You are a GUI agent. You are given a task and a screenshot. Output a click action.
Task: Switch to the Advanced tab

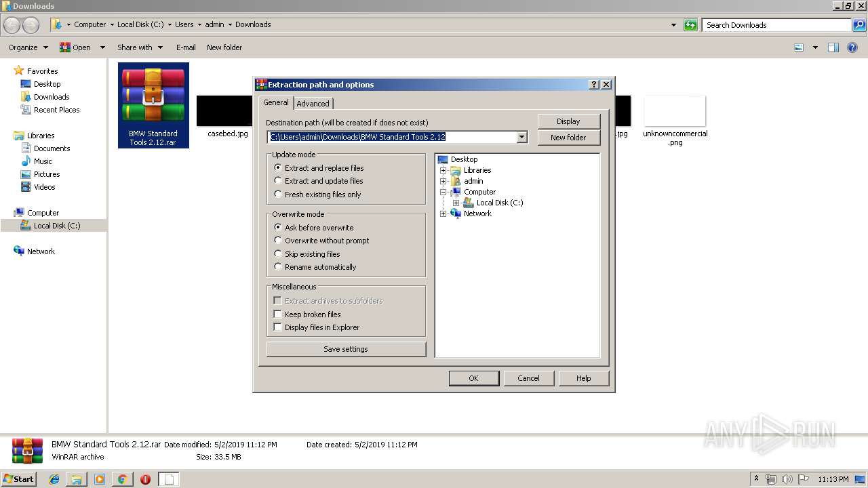[x=313, y=104]
